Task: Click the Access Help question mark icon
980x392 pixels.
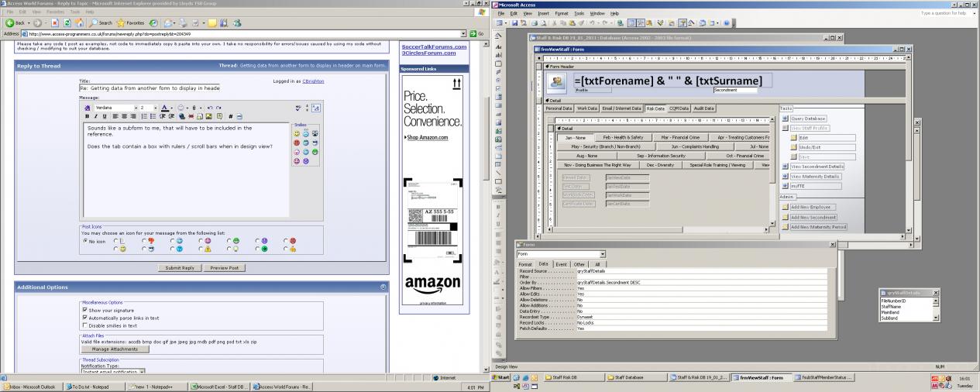Action: point(727,24)
